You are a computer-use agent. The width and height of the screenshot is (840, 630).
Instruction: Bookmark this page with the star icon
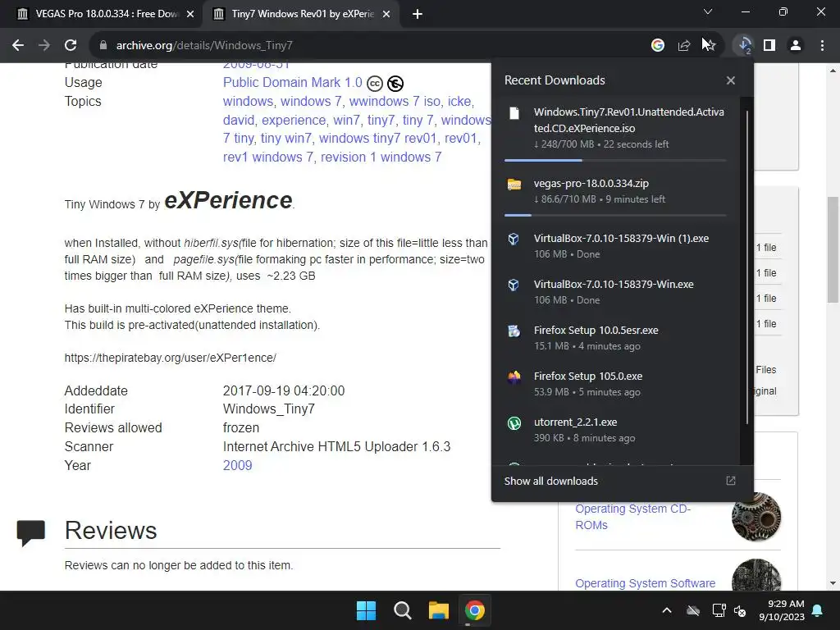[710, 46]
